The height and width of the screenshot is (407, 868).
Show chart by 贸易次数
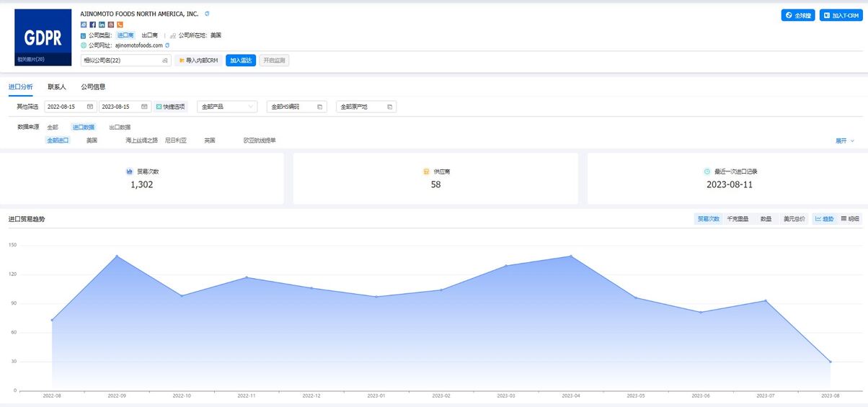click(708, 218)
